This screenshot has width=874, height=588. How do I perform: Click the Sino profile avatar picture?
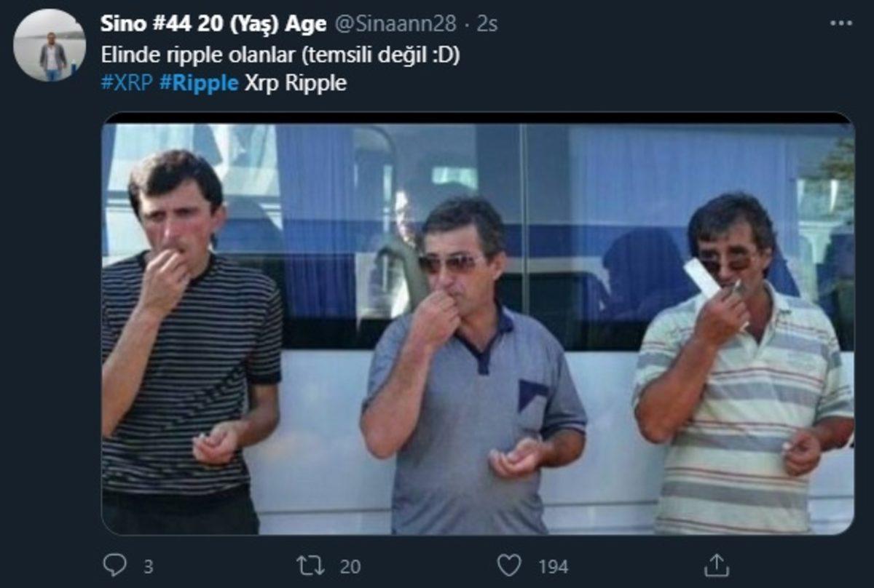coord(50,45)
